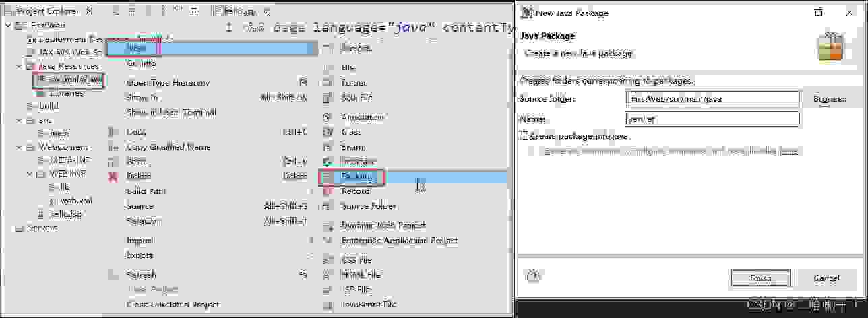Screen dimensions: 868x318
Task: Click Cancel in New Java Package dialog
Action: click(x=826, y=278)
